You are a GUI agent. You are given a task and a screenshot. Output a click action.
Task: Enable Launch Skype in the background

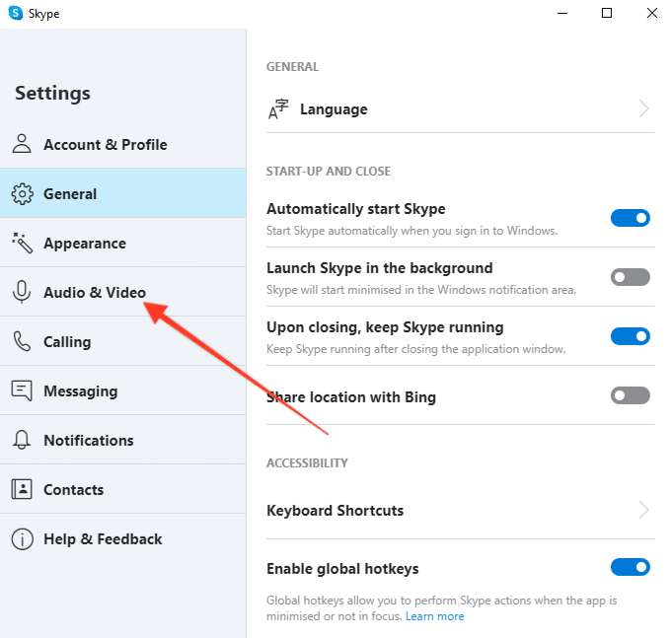click(630, 277)
